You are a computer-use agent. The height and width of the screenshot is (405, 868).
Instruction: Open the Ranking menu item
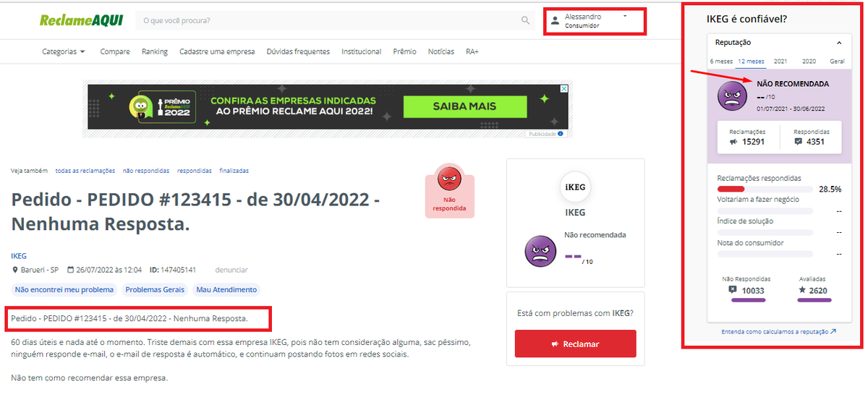click(x=155, y=51)
